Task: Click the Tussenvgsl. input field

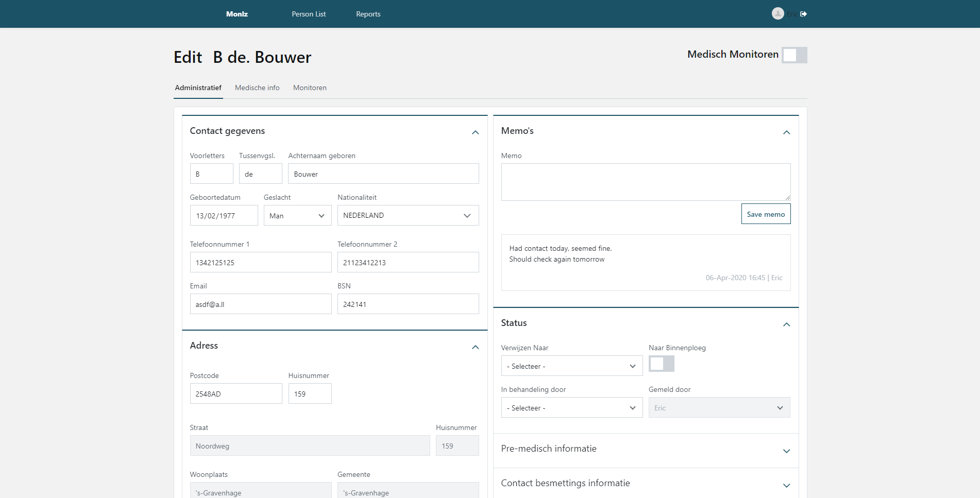Action: (260, 174)
